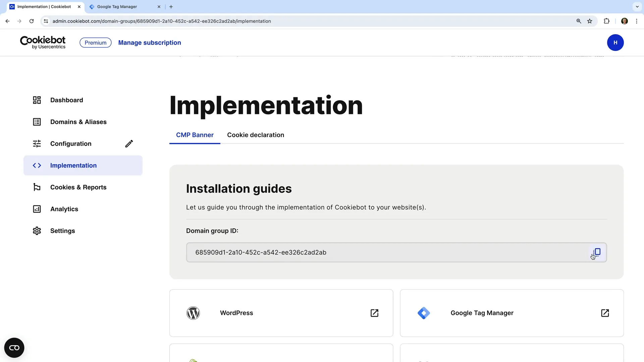Viewport: 644px width, 362px height.
Task: Click the Premium button
Action: [x=95, y=43]
